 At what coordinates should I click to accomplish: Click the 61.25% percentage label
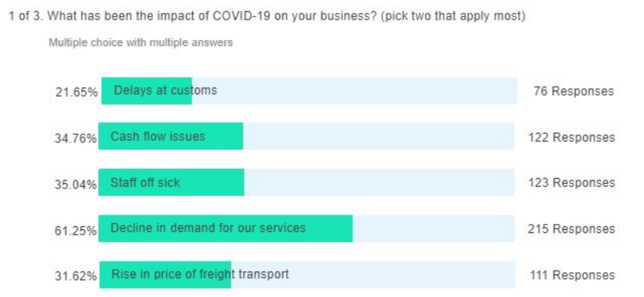pos(75,231)
